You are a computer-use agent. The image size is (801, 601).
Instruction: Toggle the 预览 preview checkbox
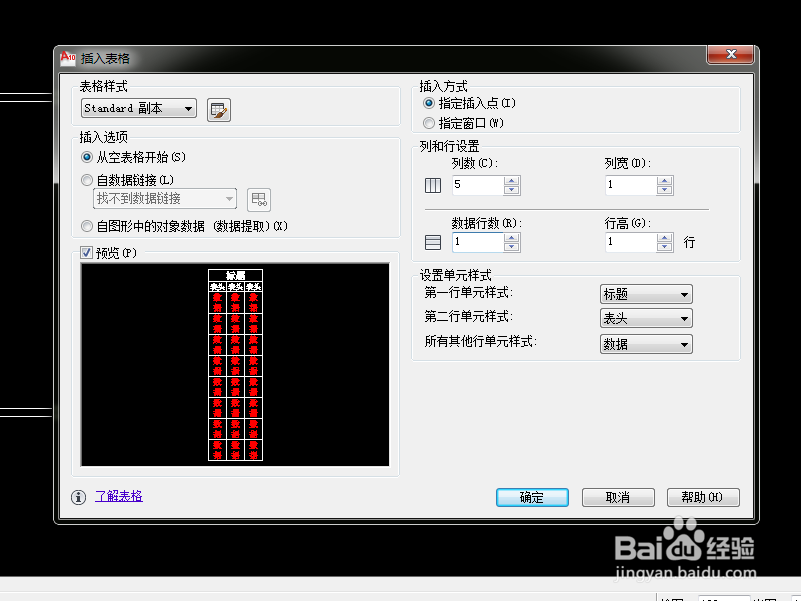[86, 252]
